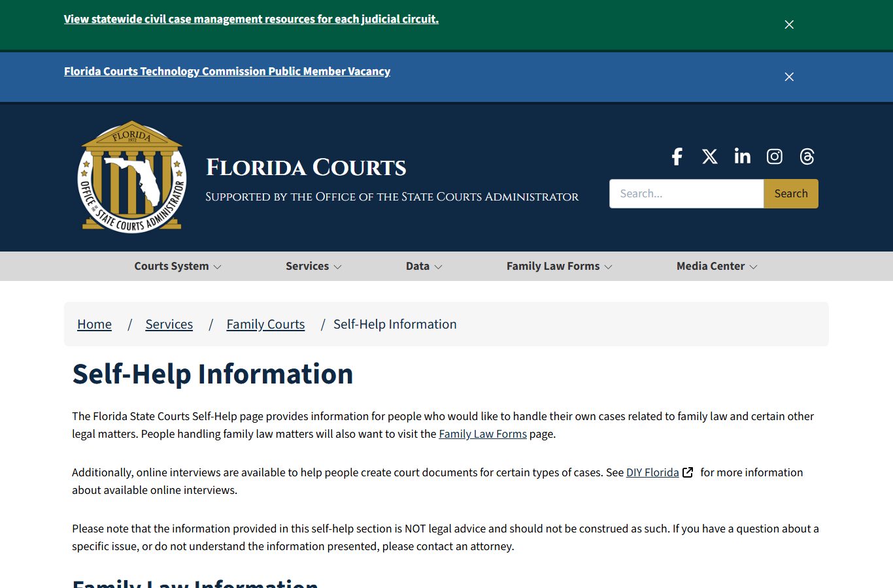Open the Threads social icon
The width and height of the screenshot is (893, 588).
(x=807, y=156)
